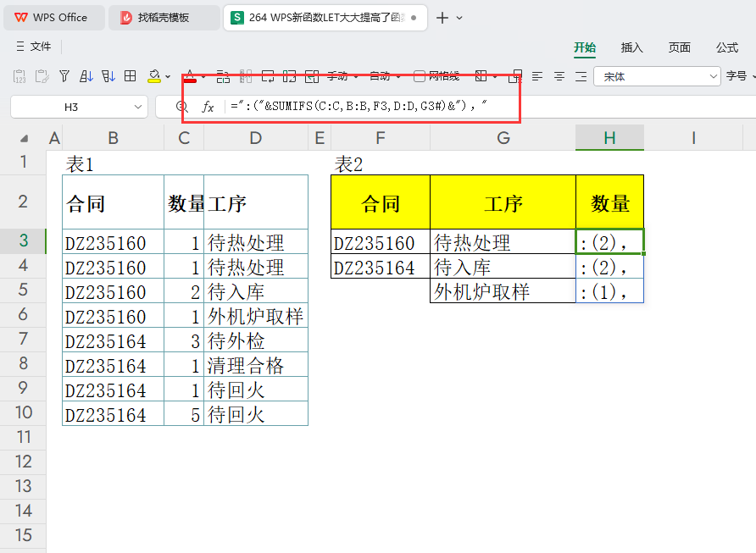
Task: Click cell D8 清理合格
Action: point(256,365)
